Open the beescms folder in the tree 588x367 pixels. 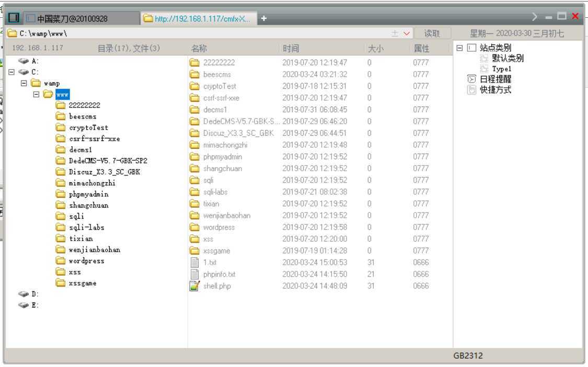coord(83,116)
